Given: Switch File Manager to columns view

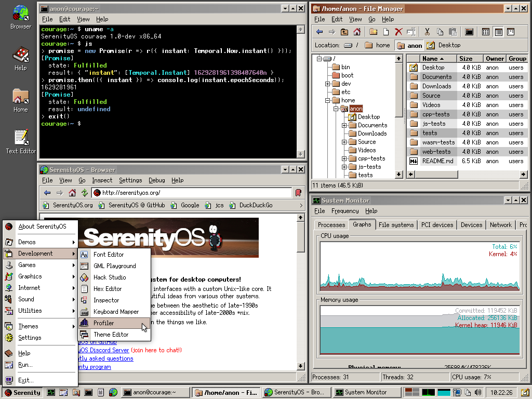Looking at the screenshot, I should coord(511,32).
